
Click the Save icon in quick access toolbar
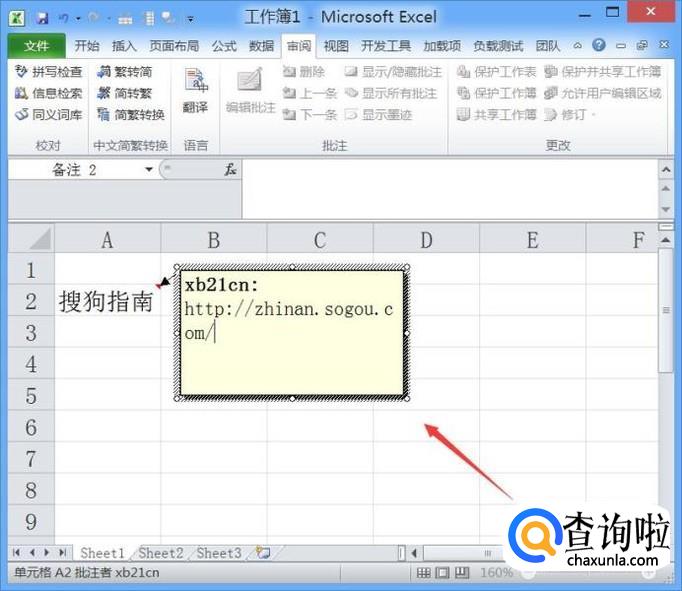coord(42,18)
